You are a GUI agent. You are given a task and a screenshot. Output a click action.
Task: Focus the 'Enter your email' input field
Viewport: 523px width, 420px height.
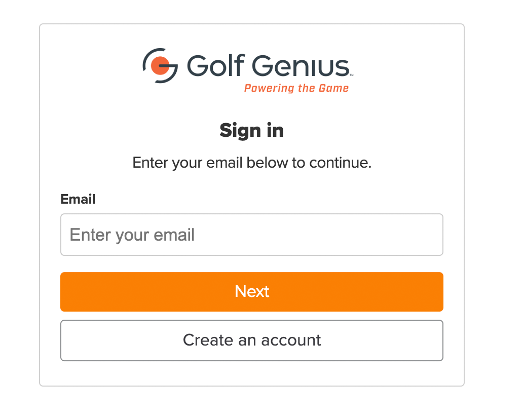click(x=252, y=235)
